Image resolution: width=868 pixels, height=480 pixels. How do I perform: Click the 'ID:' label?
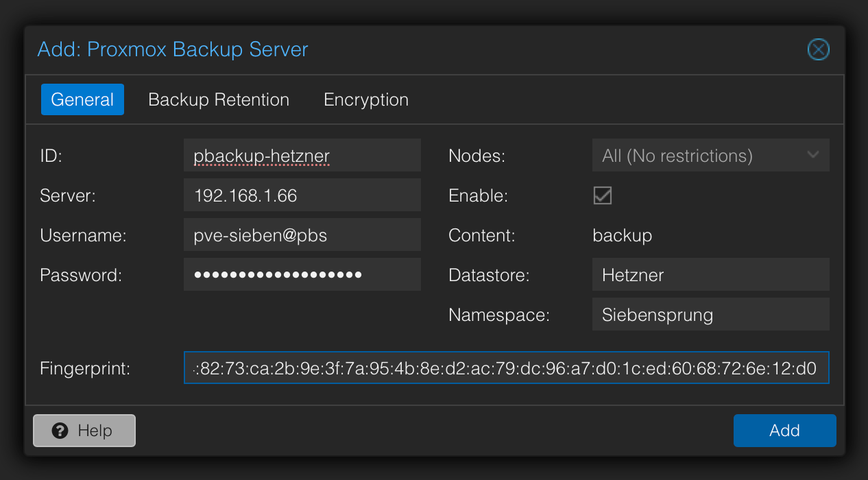click(51, 156)
